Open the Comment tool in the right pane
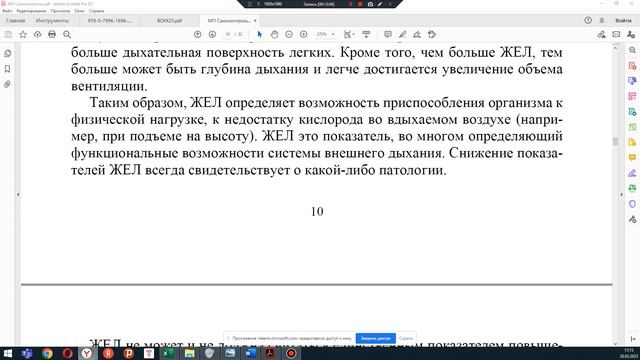640x360 pixels. [632, 158]
